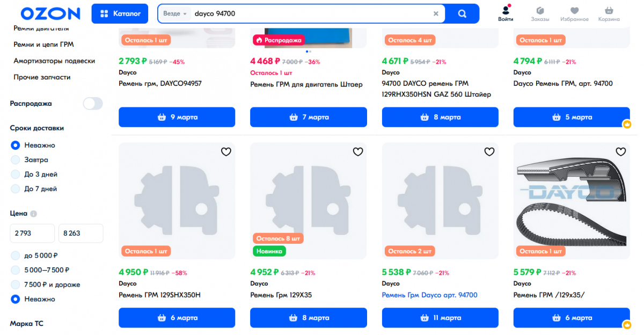
Task: Open the Избранное favorites icon
Action: pyautogui.click(x=575, y=13)
